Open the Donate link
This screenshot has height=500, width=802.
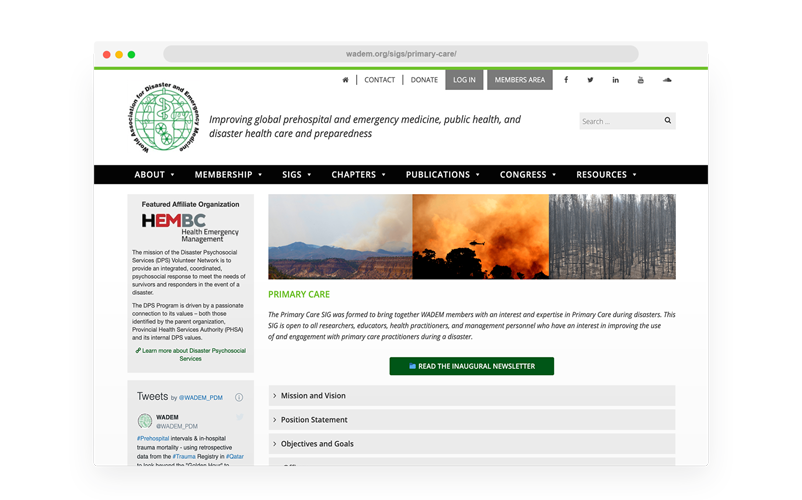(424, 80)
